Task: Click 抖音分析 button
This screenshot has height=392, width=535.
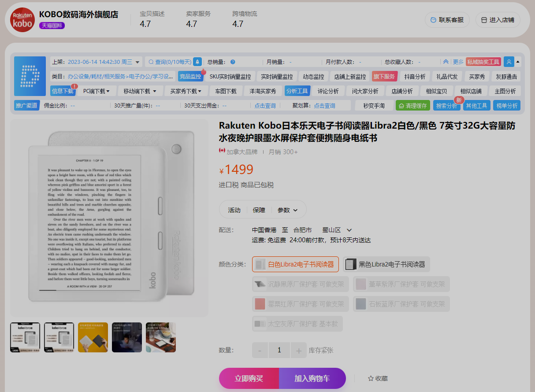Action: (415, 77)
